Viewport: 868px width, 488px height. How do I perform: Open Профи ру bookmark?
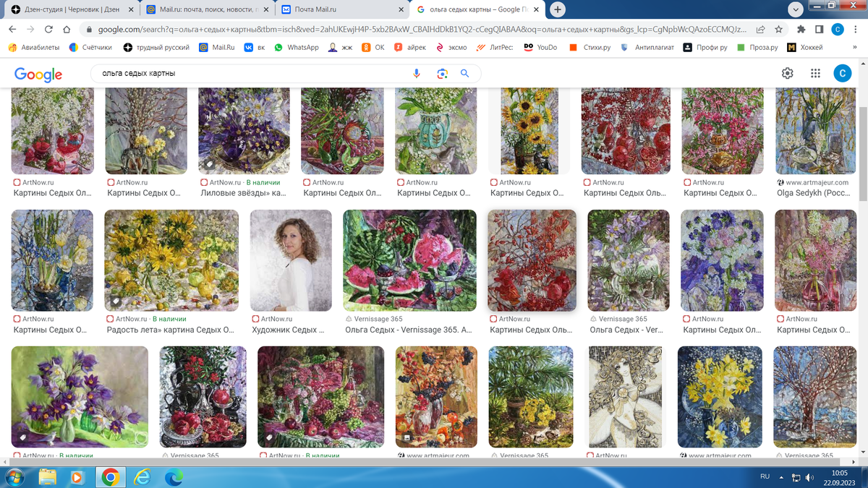pos(706,47)
